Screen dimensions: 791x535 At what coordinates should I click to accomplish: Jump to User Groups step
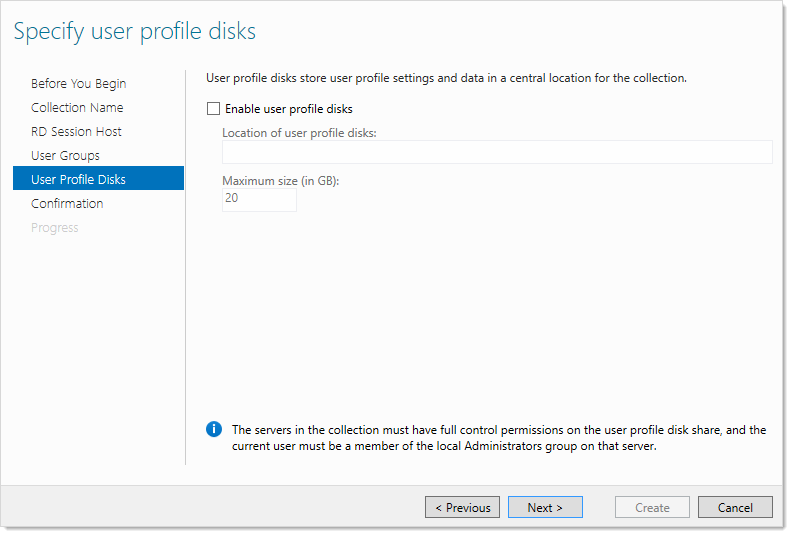65,156
